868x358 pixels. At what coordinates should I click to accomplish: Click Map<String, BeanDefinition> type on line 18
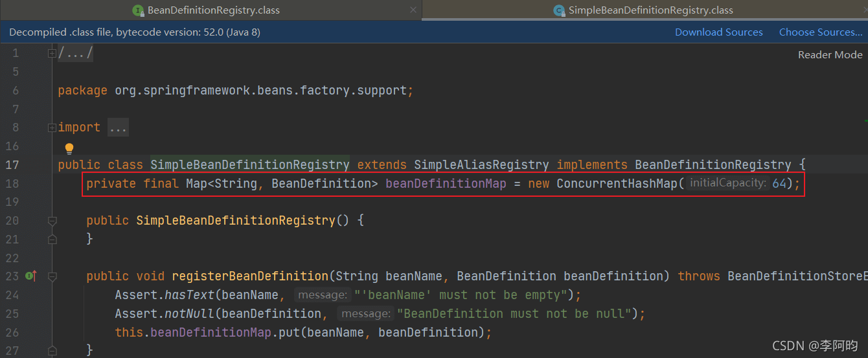pos(282,183)
